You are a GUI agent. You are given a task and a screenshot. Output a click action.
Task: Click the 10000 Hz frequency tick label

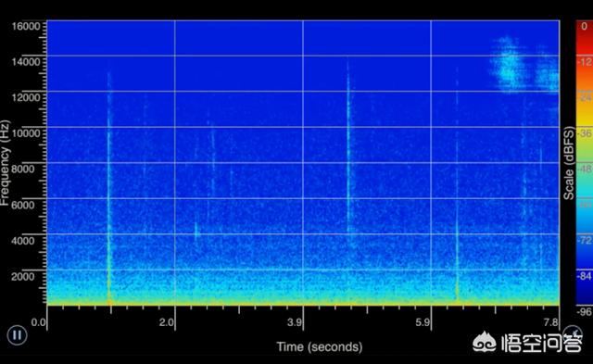pyautogui.click(x=26, y=133)
